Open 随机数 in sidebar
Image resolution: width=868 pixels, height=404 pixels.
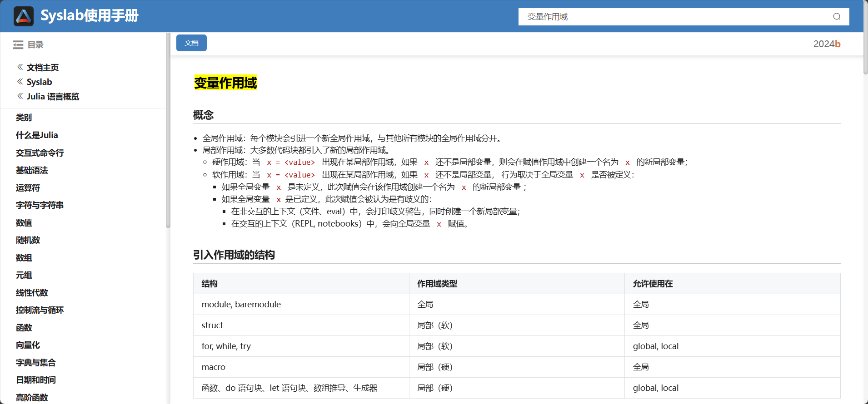[x=28, y=240]
